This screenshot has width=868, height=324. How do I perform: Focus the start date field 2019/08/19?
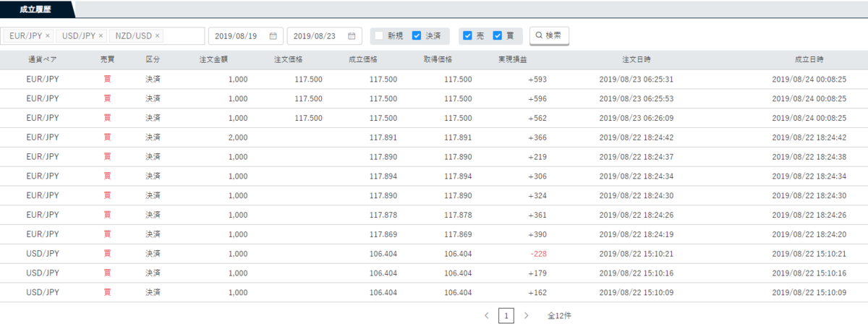coord(245,35)
